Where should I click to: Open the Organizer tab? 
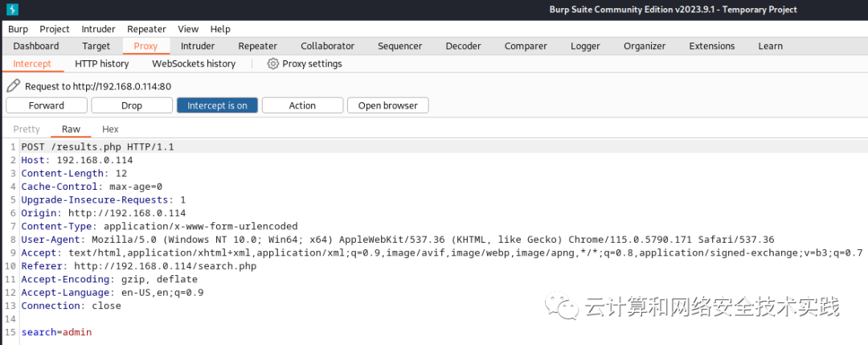[x=645, y=46]
